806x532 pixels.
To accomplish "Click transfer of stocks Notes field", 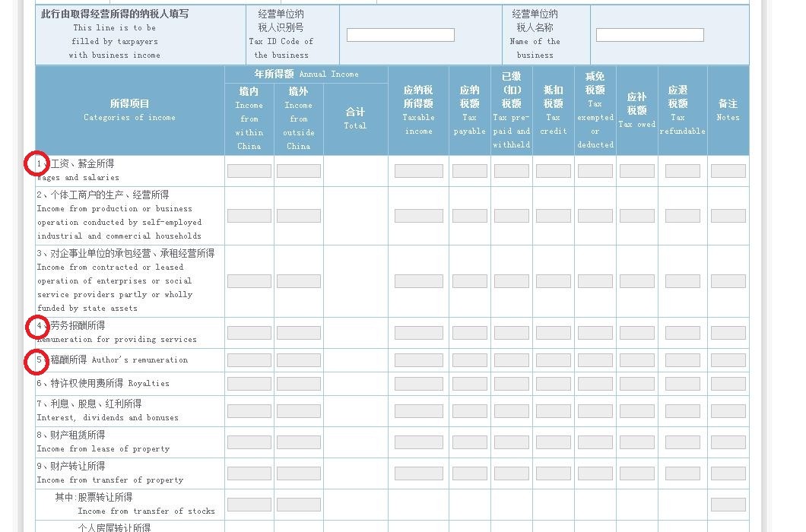I will pos(728,505).
